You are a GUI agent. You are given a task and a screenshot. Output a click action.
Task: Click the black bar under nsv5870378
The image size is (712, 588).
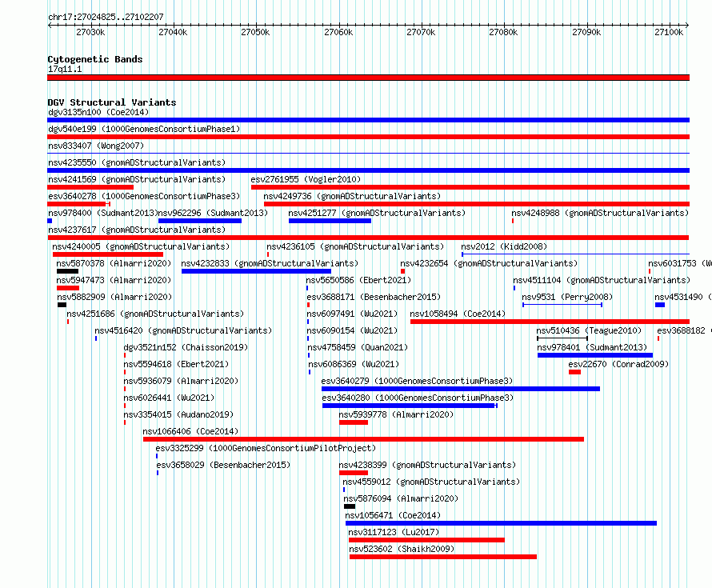click(67, 271)
